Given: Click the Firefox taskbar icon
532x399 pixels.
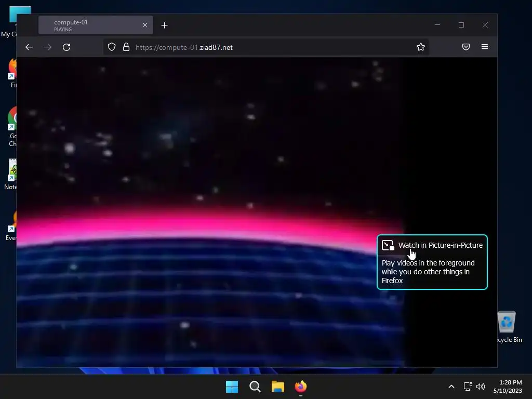Looking at the screenshot, I should 301,387.
